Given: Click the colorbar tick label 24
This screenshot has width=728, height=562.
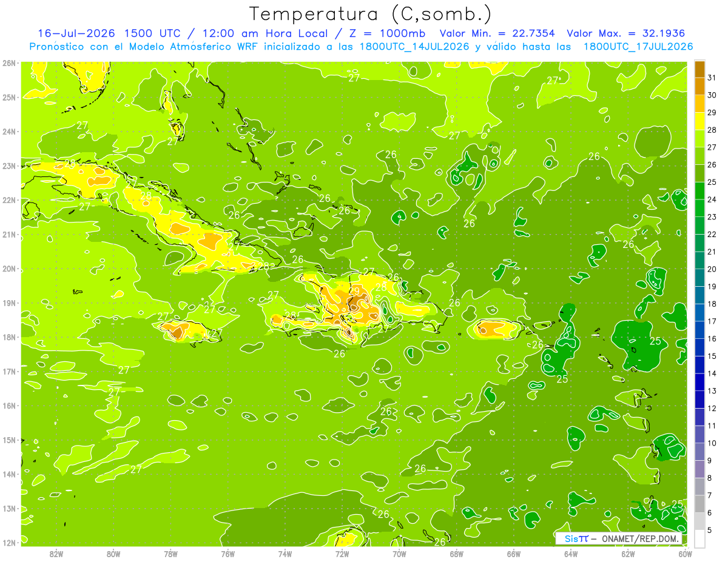Looking at the screenshot, I should pyautogui.click(x=712, y=199).
